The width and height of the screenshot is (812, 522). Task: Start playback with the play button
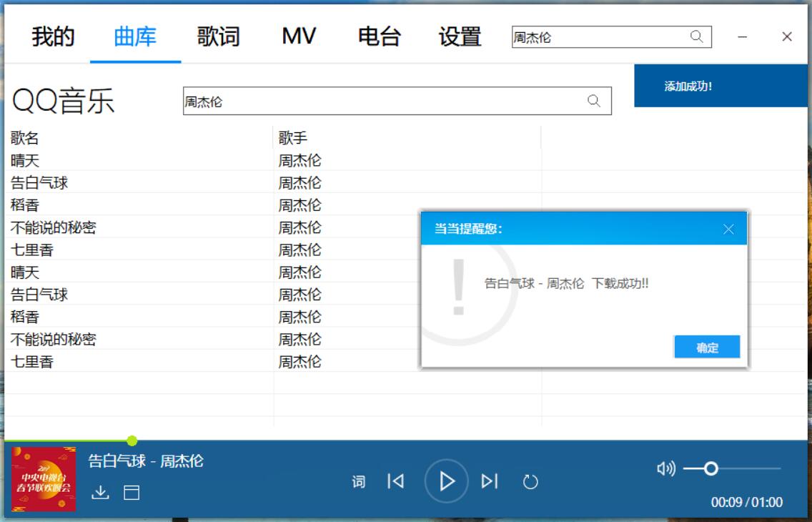pyautogui.click(x=447, y=481)
